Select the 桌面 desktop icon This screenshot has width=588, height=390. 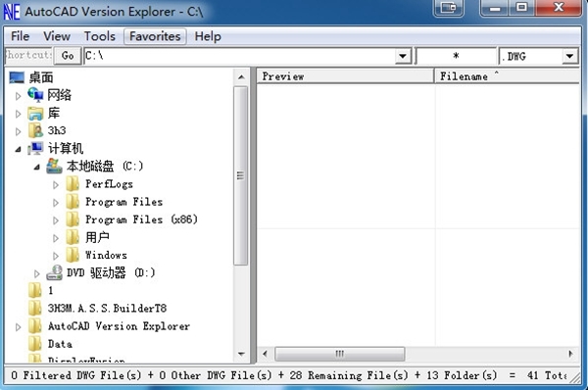pos(17,77)
